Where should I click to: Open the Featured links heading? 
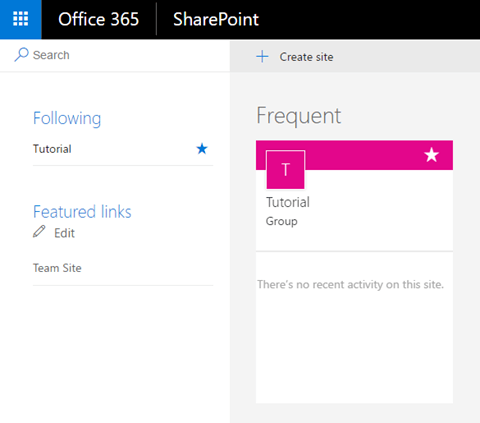[x=82, y=212]
